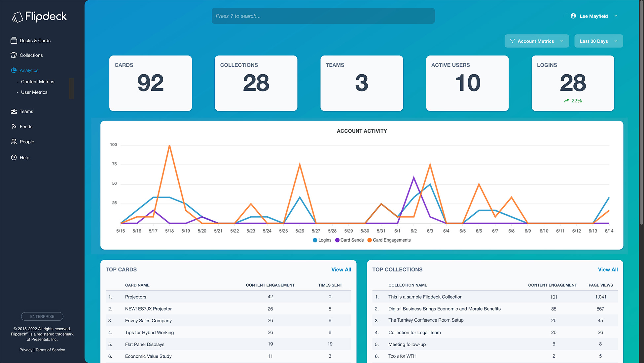
Task: Open the Last 30 Days range dropdown
Action: click(x=598, y=41)
